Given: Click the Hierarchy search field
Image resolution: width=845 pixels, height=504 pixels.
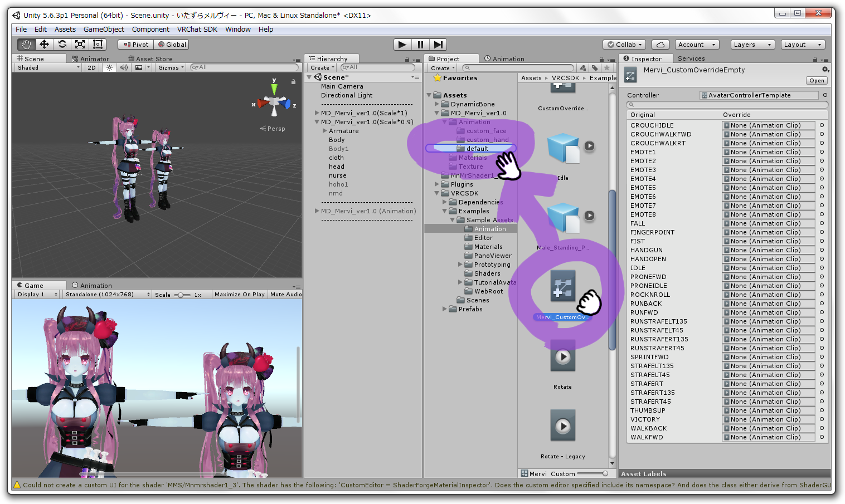Looking at the screenshot, I should (x=377, y=67).
